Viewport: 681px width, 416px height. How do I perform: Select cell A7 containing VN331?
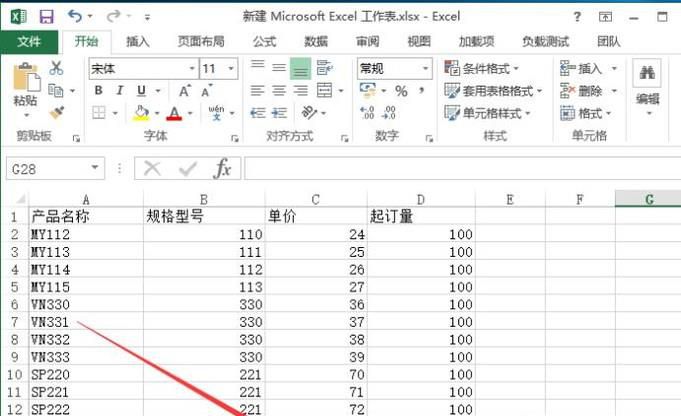coord(86,322)
